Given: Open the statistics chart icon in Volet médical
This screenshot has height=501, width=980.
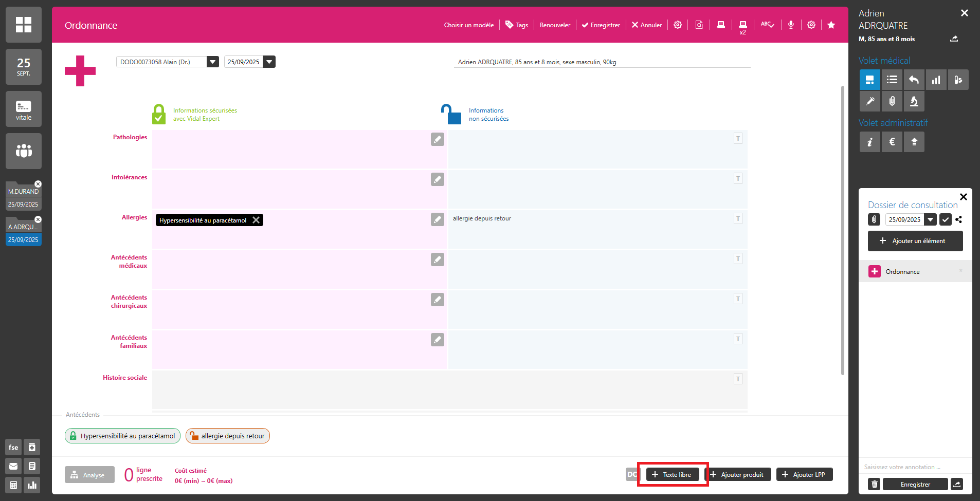Looking at the screenshot, I should pyautogui.click(x=936, y=80).
